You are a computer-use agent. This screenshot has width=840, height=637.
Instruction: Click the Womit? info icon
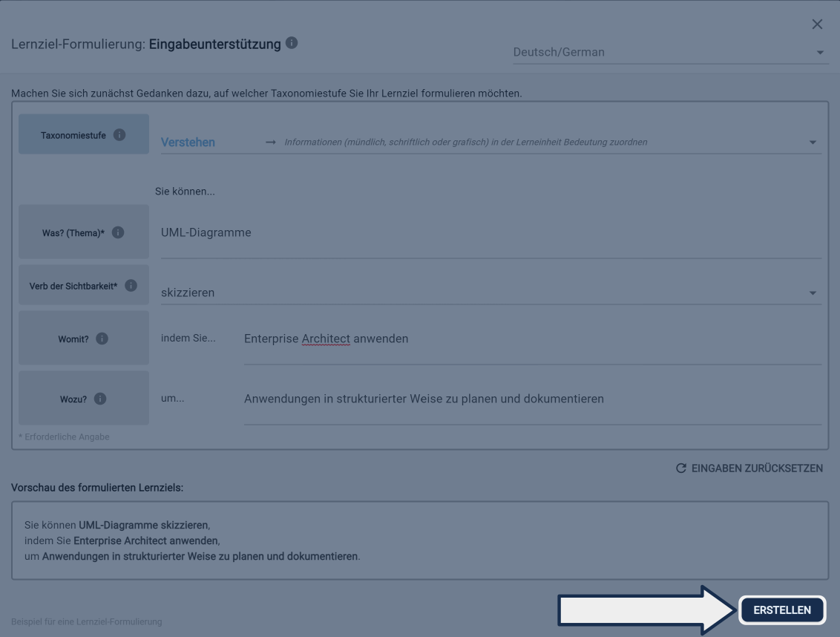(x=102, y=339)
